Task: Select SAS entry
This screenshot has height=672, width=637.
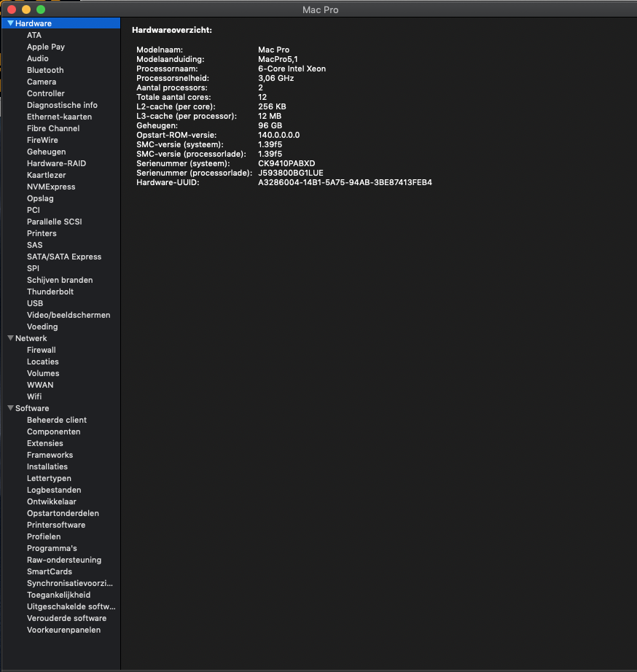Action: point(34,245)
